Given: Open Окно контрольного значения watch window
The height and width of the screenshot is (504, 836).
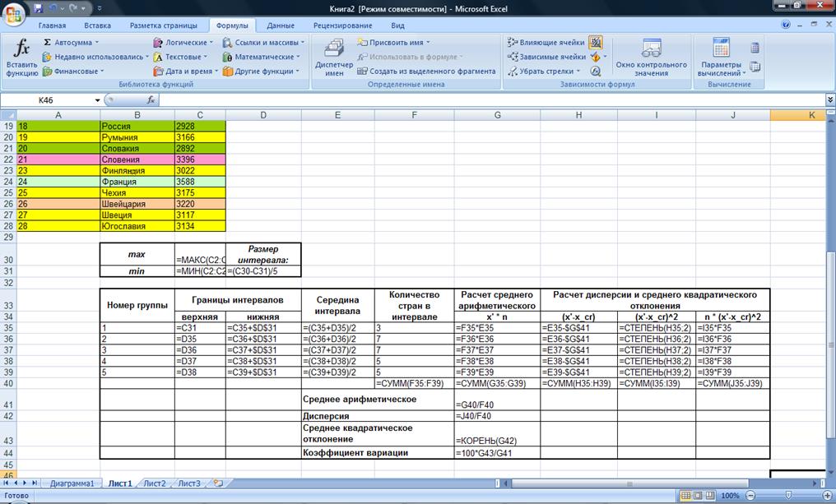Looking at the screenshot, I should tap(651, 58).
